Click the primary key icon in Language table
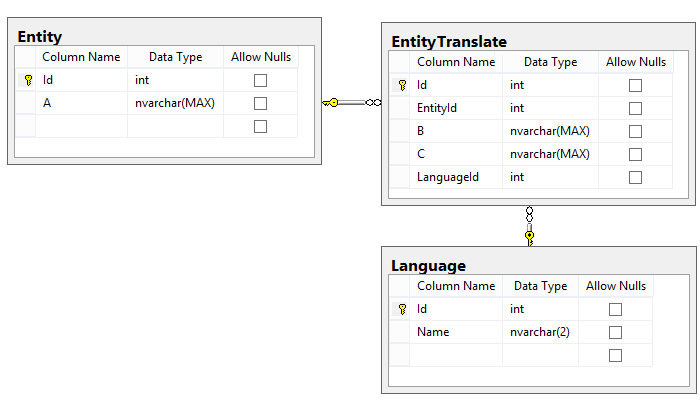 (402, 310)
